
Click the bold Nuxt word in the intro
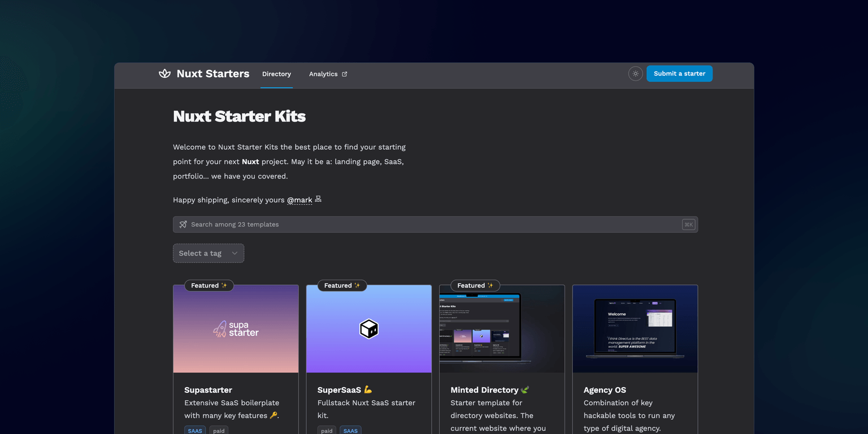tap(250, 162)
